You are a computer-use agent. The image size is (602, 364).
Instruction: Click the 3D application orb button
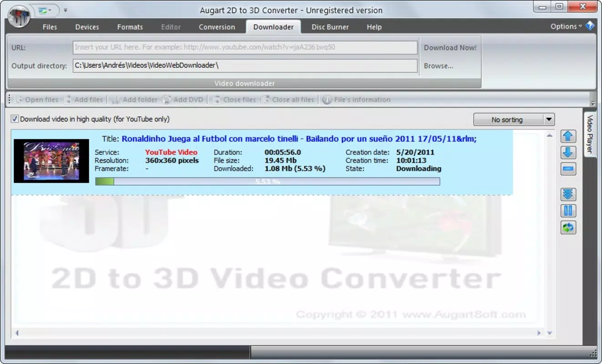pos(19,16)
